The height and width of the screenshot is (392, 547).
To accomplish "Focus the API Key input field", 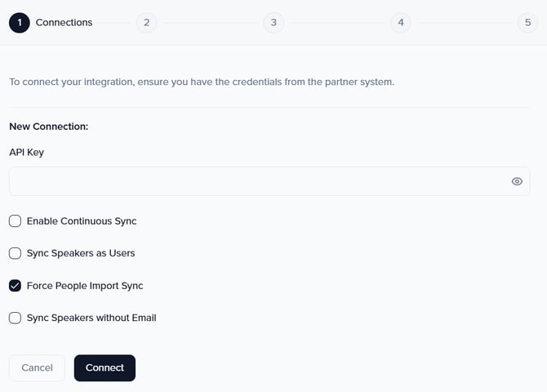I will pyautogui.click(x=257, y=181).
